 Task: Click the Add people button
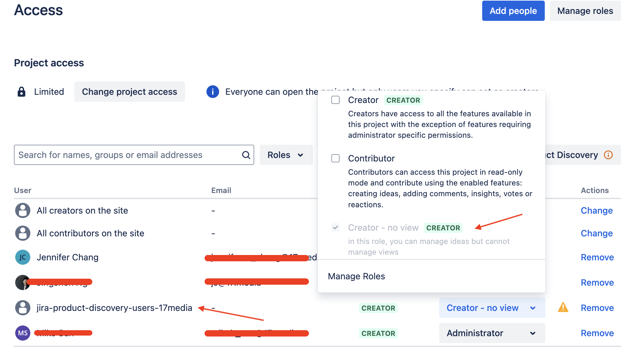click(513, 10)
